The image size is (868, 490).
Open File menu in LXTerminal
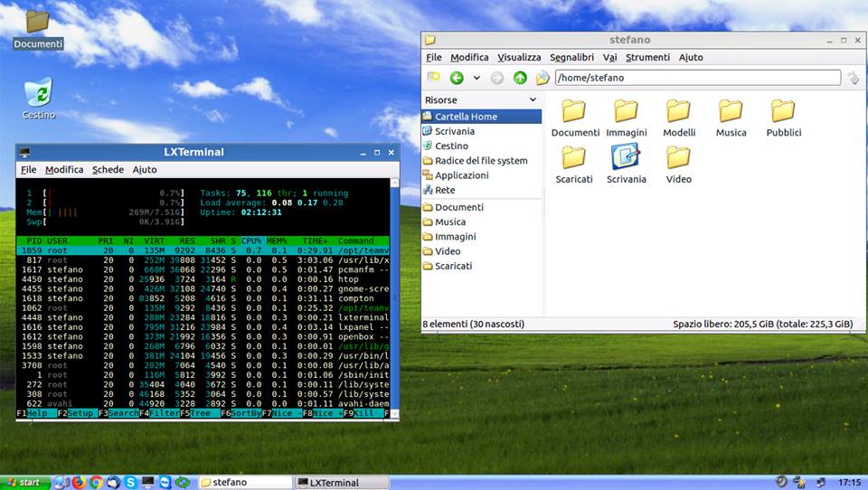pyautogui.click(x=28, y=169)
